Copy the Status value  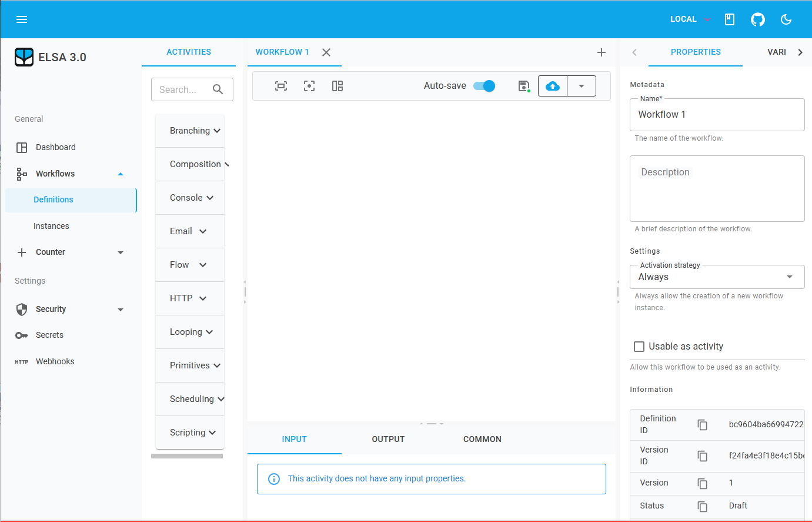point(703,506)
